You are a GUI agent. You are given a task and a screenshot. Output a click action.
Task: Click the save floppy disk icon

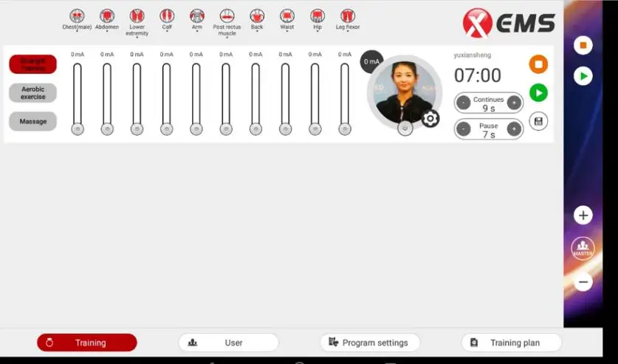click(x=538, y=121)
